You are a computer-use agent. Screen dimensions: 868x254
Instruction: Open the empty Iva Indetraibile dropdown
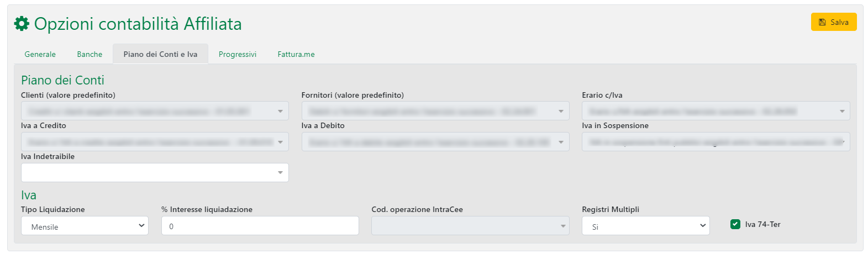coord(155,173)
